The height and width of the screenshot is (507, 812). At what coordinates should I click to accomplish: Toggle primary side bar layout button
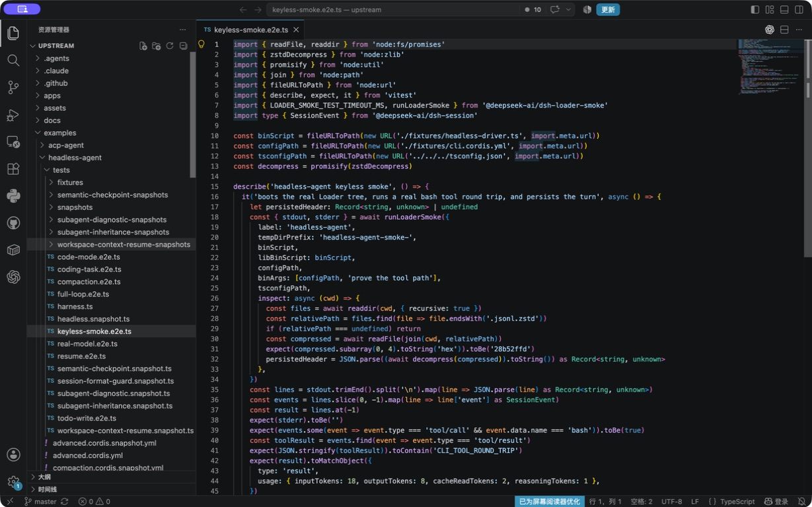[x=755, y=10]
